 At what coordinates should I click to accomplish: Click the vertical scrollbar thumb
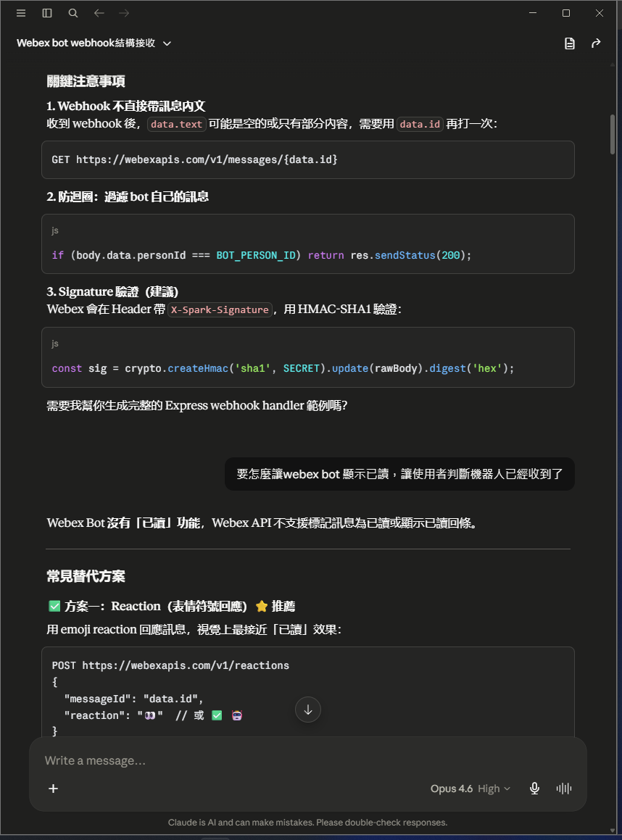pyautogui.click(x=613, y=135)
